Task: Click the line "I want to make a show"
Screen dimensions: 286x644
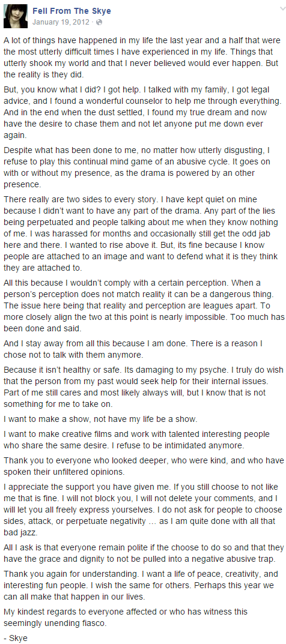Action: tap(101, 420)
